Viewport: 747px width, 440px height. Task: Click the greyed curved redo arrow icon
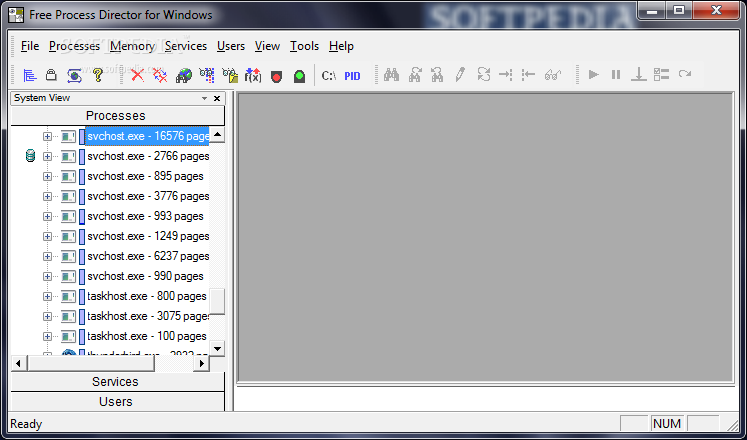(x=685, y=74)
